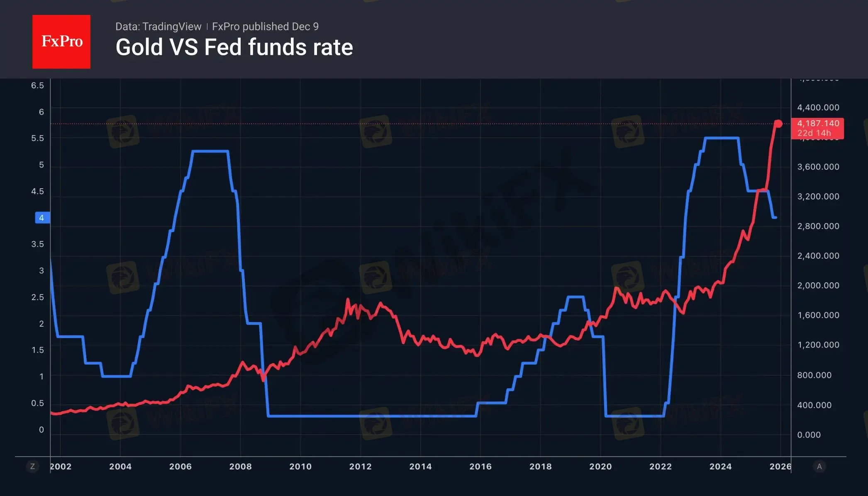Image resolution: width=868 pixels, height=496 pixels.
Task: Click the 2024 label on time axis
Action: 720,467
